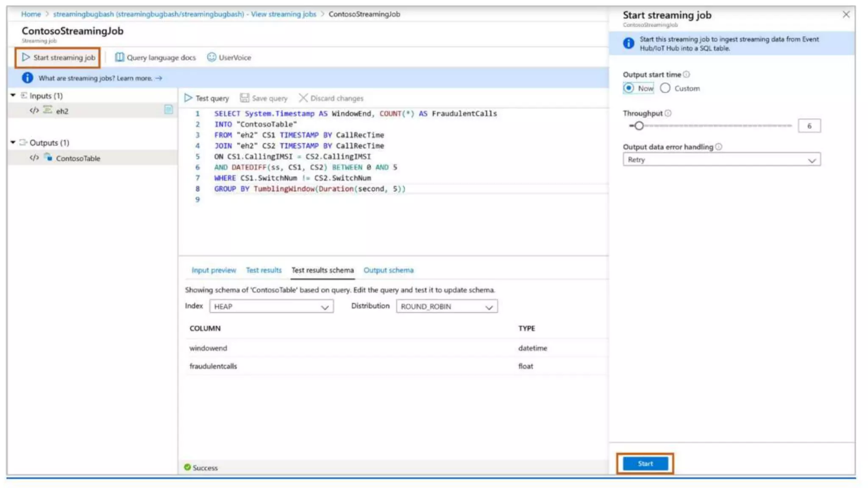Switch to the Output schema tab

[x=388, y=270]
